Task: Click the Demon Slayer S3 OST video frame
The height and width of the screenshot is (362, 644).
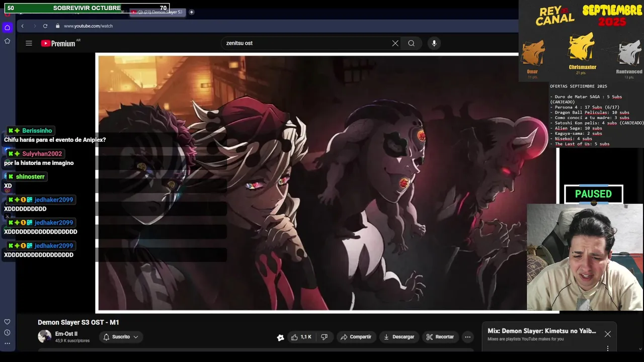Action: point(327,183)
